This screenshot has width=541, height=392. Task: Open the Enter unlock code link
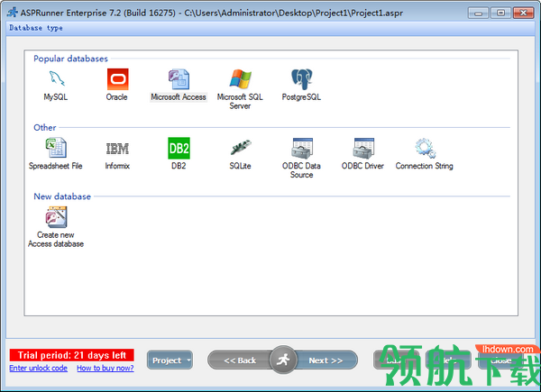38,369
